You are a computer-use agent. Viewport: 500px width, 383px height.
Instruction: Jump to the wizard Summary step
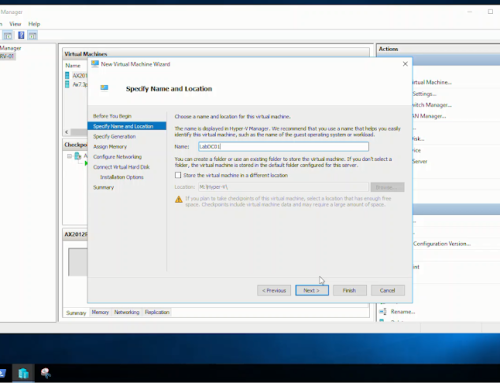[x=103, y=187]
